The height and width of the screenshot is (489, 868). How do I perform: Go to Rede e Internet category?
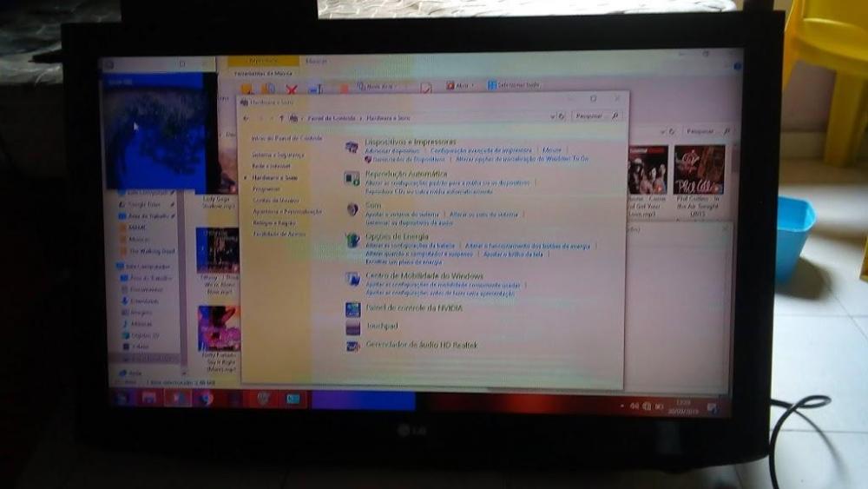271,166
